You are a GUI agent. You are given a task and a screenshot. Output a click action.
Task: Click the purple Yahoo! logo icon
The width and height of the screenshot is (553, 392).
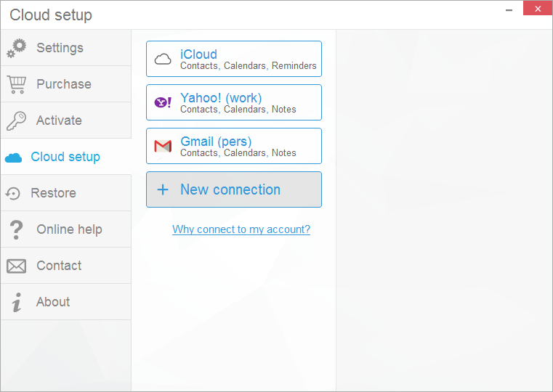point(163,102)
